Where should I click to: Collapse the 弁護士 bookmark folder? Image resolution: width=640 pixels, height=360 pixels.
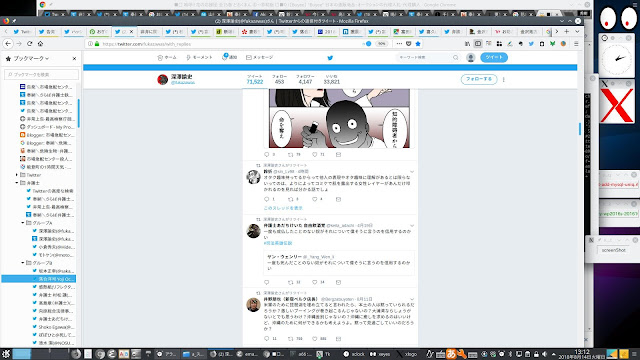pos(17,183)
